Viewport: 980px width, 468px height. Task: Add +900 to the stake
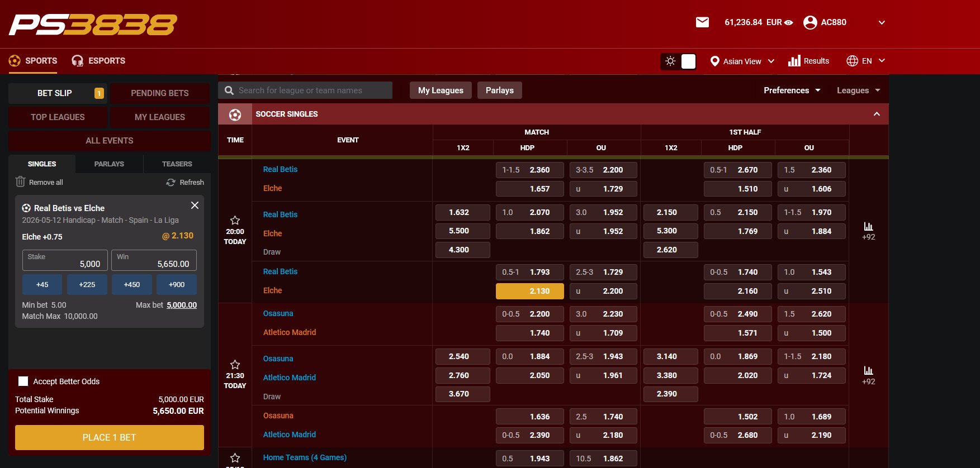point(177,284)
